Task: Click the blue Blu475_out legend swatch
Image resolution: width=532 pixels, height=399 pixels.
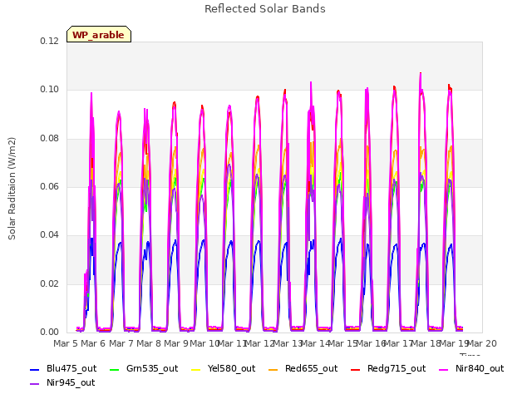Action: pyautogui.click(x=35, y=369)
